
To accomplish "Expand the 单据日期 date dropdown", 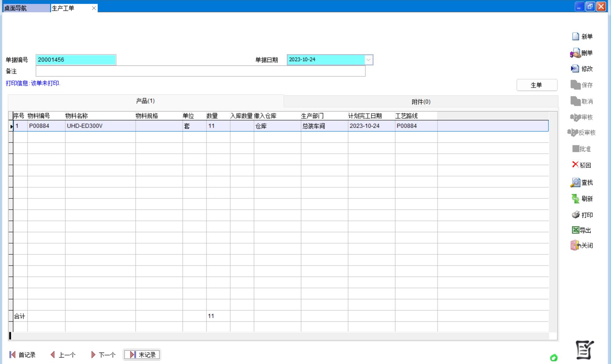I will [368, 60].
